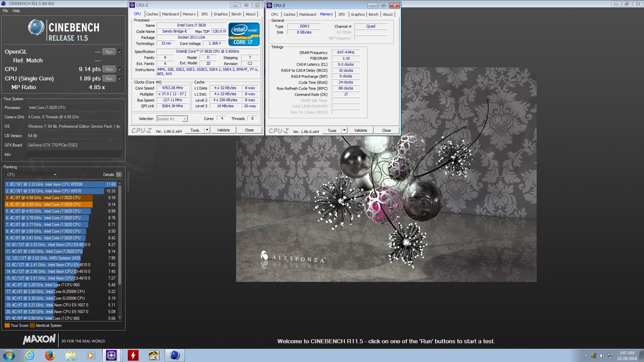Viewport: 644px width, 362px height.
Task: Click the Info input field in Your System
Action: [74, 155]
